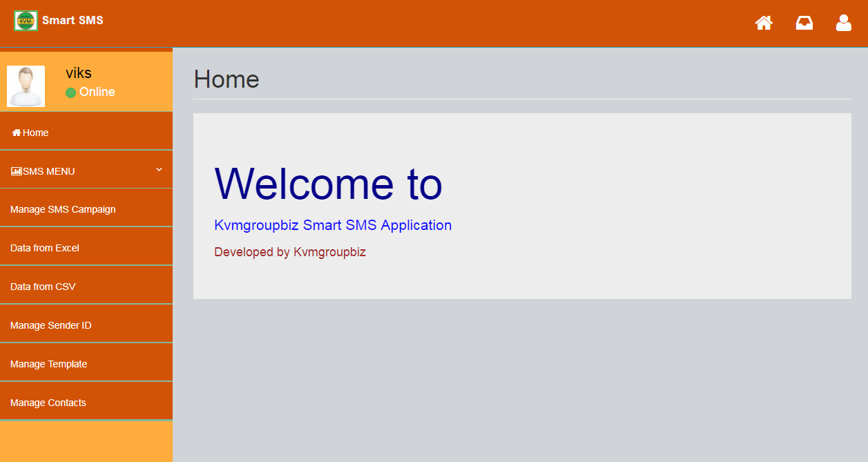Open Manage Contacts
The width and height of the screenshot is (868, 462).
coord(86,402)
